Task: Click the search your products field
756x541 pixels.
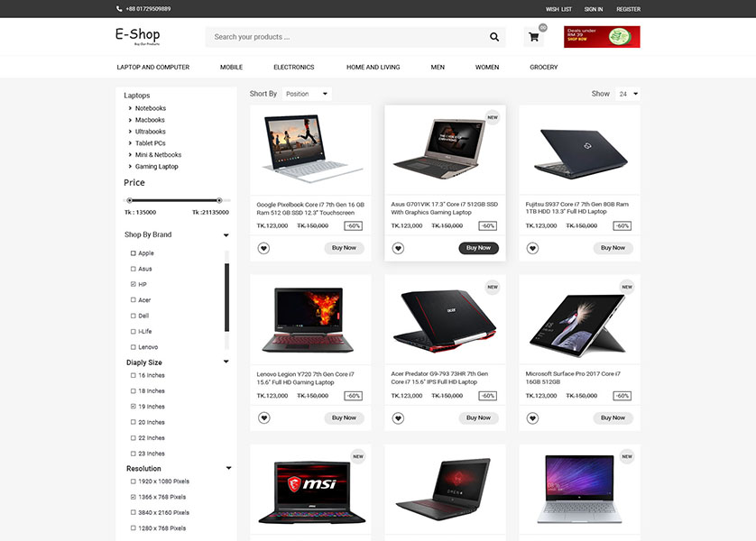Action: pyautogui.click(x=346, y=37)
